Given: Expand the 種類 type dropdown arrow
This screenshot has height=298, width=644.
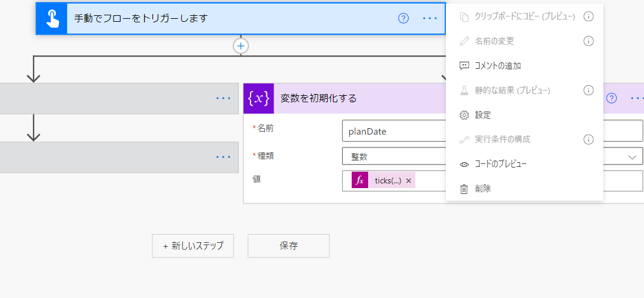Looking at the screenshot, I should (x=632, y=157).
